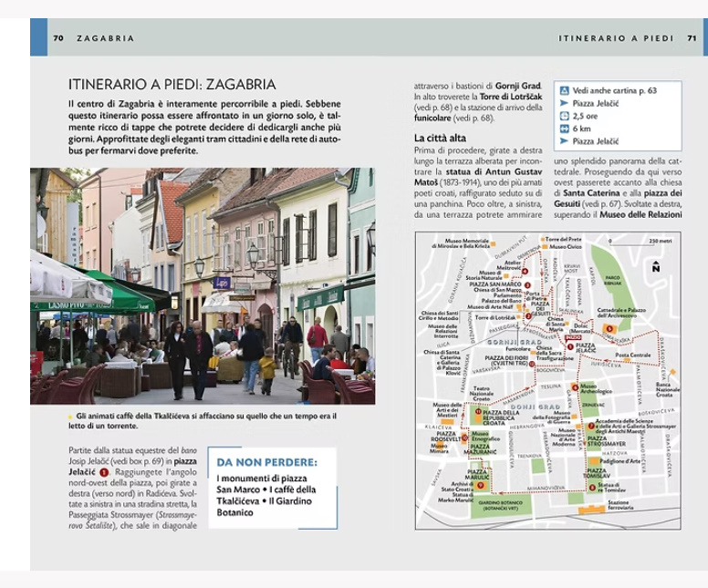Image resolution: width=708 pixels, height=588 pixels.
Task: Click bold 'statua di Antun Gustav' text
Action: 494,172
